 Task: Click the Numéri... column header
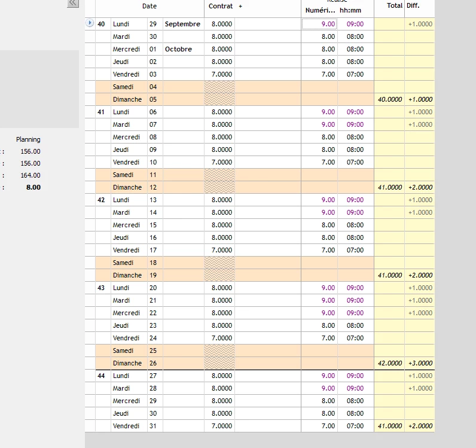pyautogui.click(x=320, y=11)
